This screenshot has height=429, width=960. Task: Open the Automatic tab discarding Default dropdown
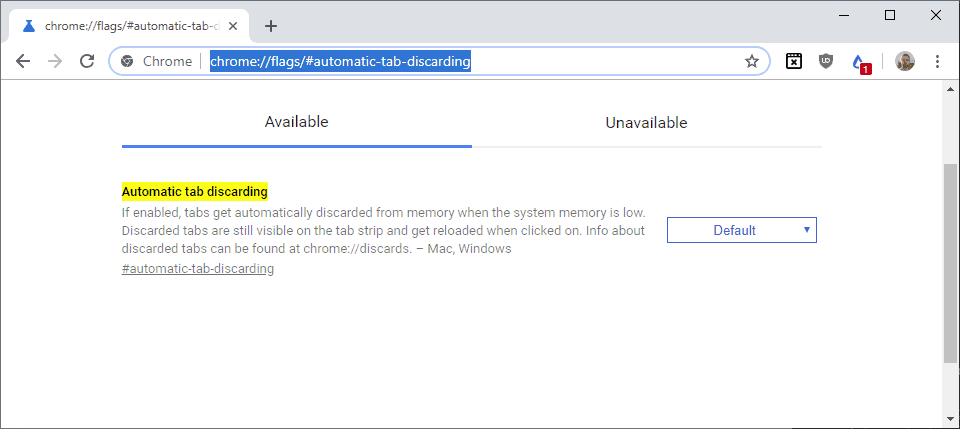click(x=741, y=230)
